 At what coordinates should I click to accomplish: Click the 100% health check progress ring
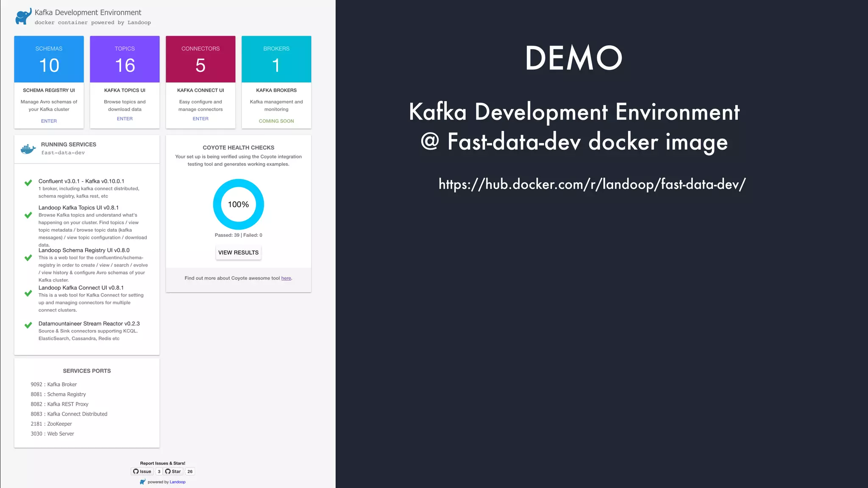click(x=238, y=204)
